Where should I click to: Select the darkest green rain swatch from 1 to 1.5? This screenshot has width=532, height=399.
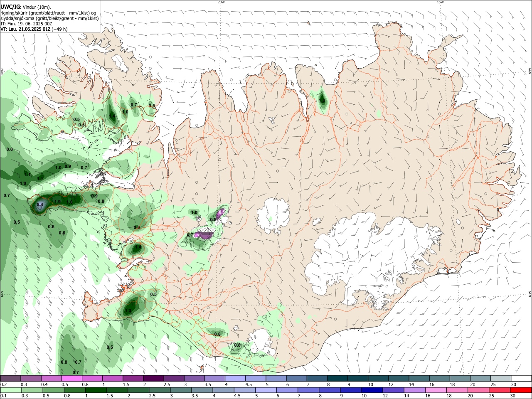[x=96, y=390]
